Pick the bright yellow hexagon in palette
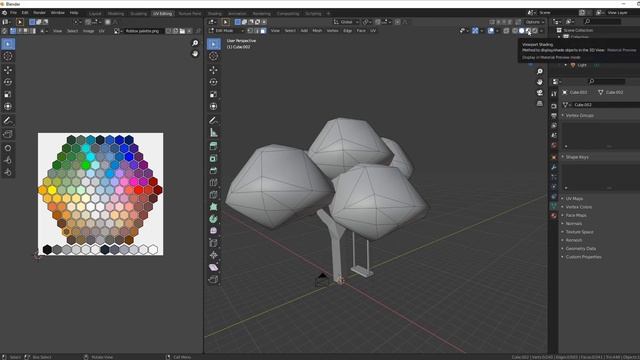The height and width of the screenshot is (360, 640). click(52, 190)
